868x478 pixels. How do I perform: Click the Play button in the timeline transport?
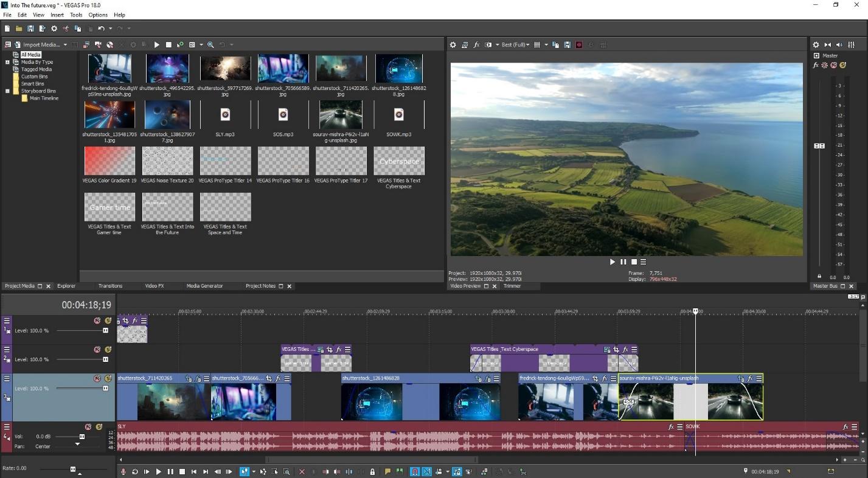pos(158,471)
